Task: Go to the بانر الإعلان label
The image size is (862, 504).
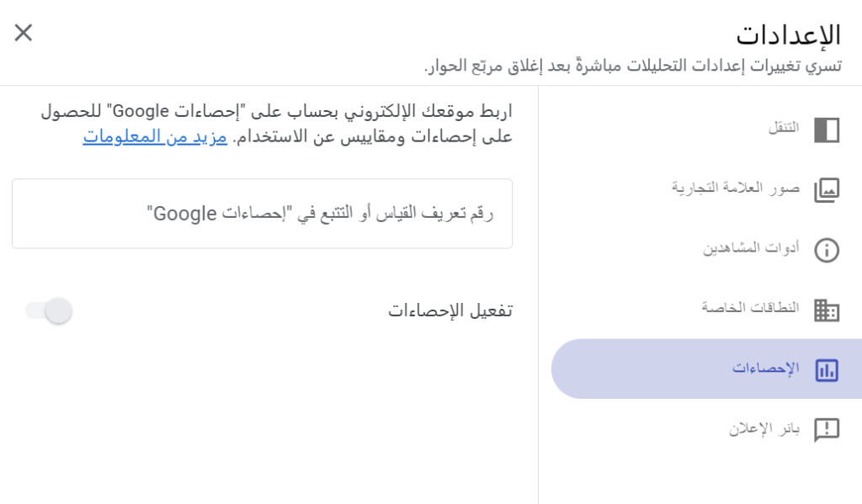Action: 764,428
